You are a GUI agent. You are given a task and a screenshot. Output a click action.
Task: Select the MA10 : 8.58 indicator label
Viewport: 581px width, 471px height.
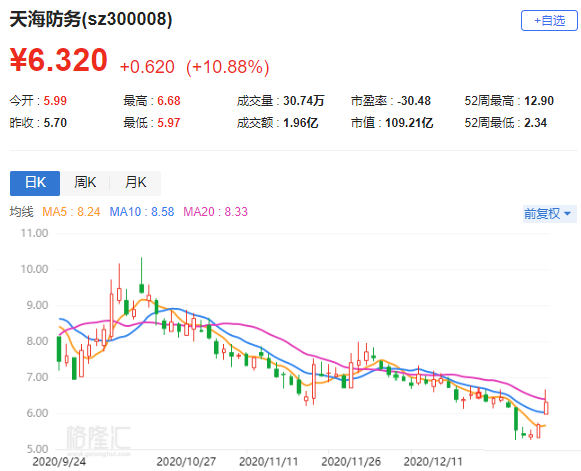142,212
